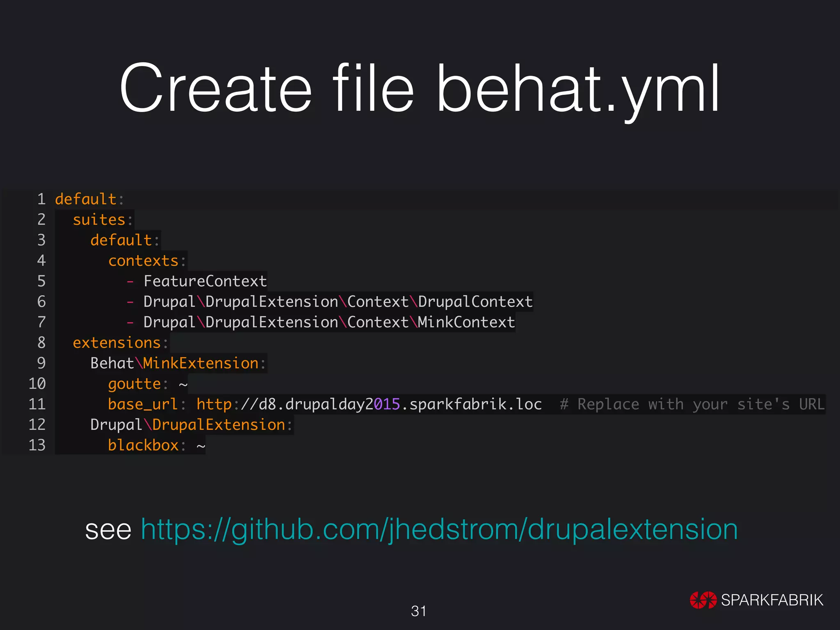
Task: Select 'suites:' on code line 2
Action: (x=103, y=219)
